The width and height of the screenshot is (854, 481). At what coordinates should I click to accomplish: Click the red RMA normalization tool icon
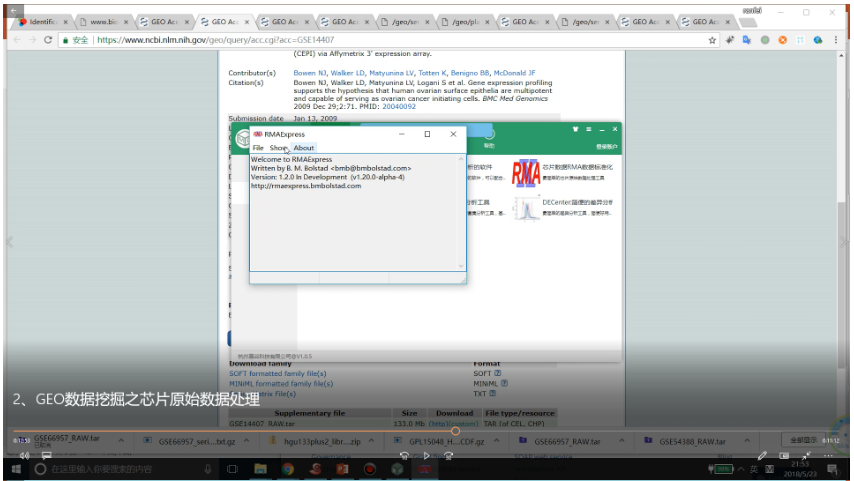pyautogui.click(x=526, y=173)
